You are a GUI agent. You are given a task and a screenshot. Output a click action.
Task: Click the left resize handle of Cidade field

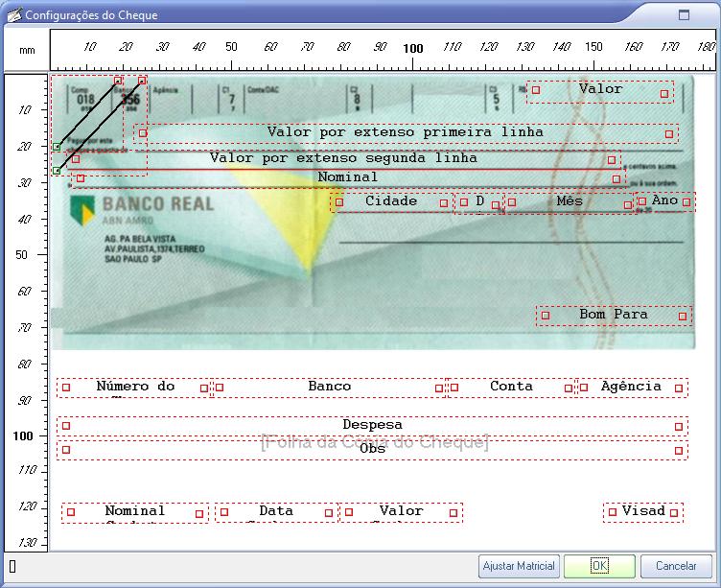coord(338,202)
